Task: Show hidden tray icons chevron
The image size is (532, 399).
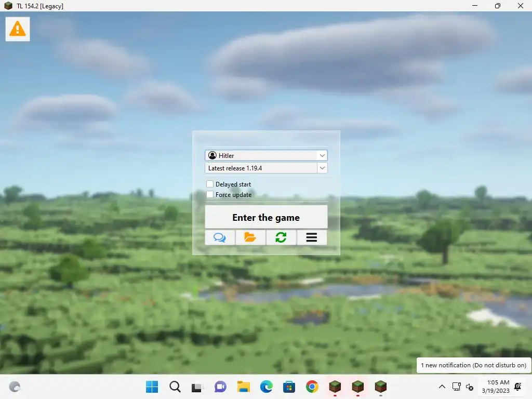Action: pyautogui.click(x=442, y=387)
